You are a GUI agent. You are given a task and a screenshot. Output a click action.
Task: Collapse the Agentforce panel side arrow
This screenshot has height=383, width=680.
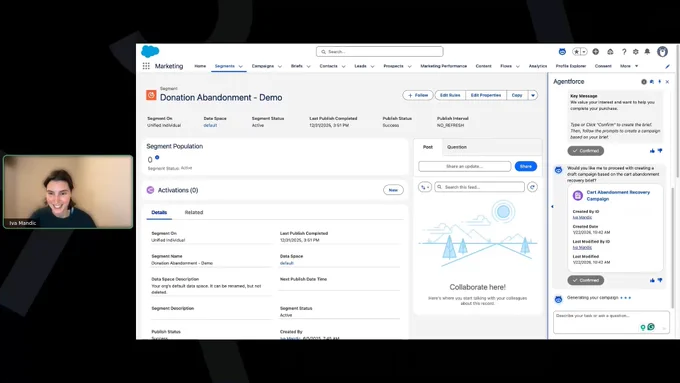coord(552,206)
